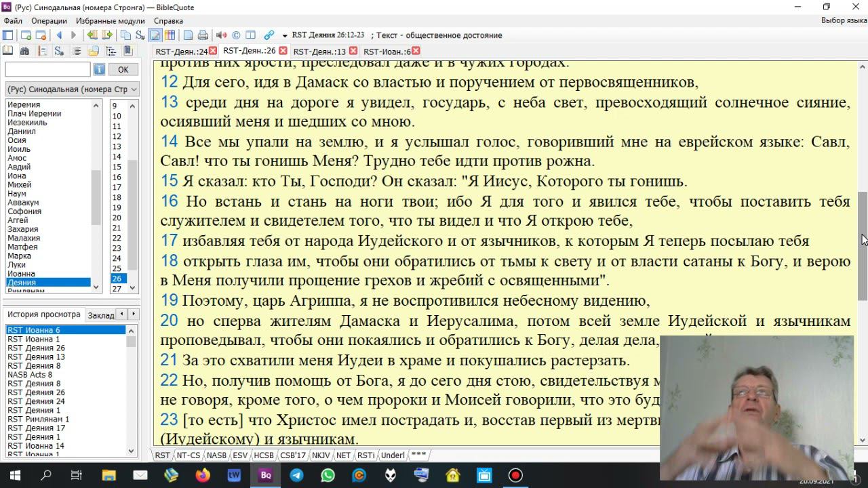Click the Forward navigation arrow in toolbar

(x=73, y=35)
